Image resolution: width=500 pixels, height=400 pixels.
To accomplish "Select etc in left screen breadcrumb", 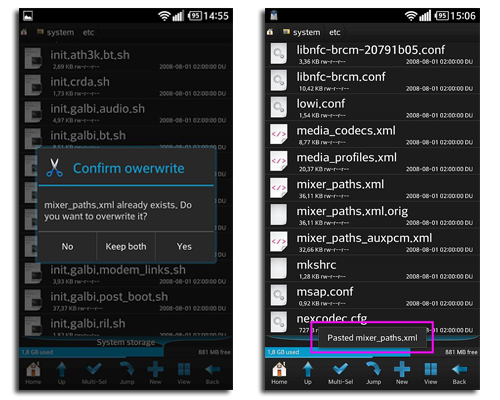I will pyautogui.click(x=88, y=32).
